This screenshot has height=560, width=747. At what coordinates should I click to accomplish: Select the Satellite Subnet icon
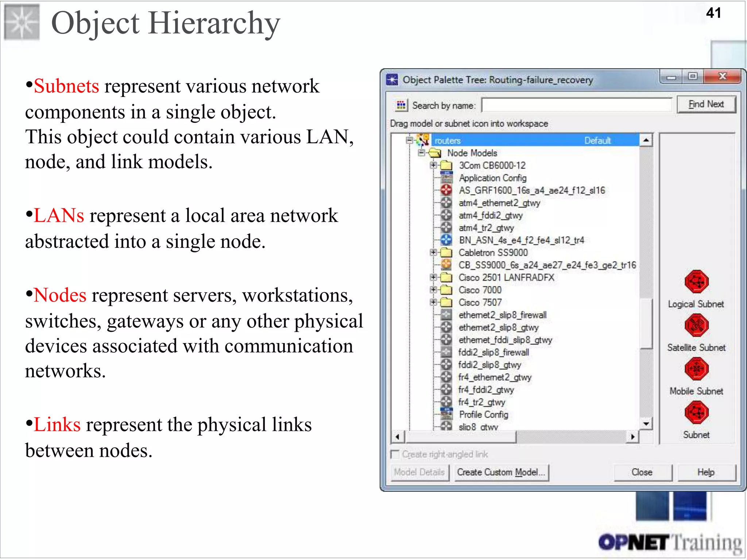point(696,325)
